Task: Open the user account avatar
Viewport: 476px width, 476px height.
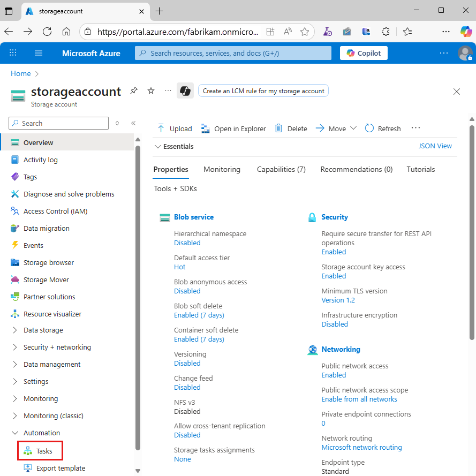Action: point(465,53)
